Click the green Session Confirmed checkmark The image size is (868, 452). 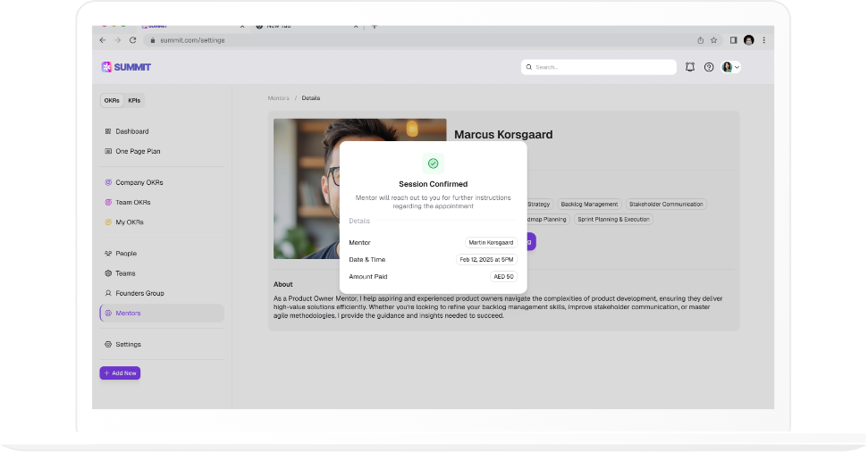click(433, 163)
